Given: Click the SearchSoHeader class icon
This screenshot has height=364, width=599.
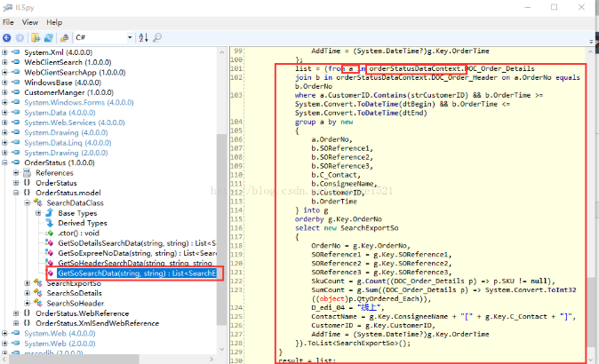Looking at the screenshot, I should [x=38, y=303].
